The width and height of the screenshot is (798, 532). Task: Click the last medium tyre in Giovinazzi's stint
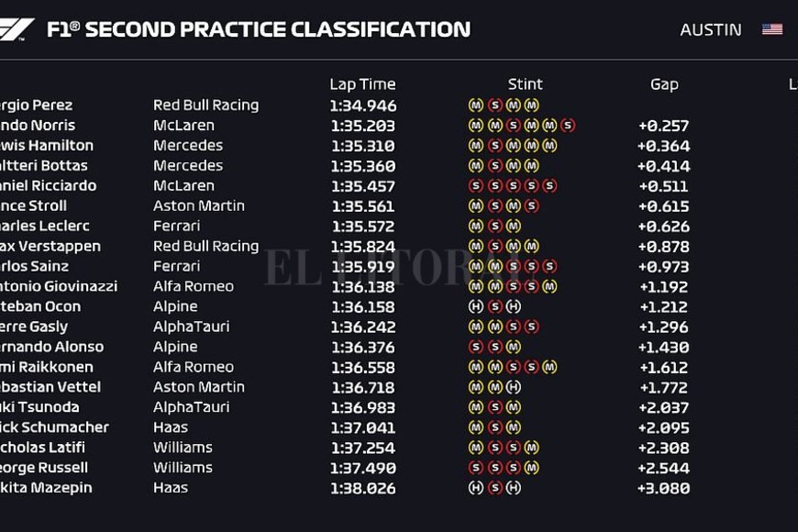pyautogui.click(x=549, y=286)
